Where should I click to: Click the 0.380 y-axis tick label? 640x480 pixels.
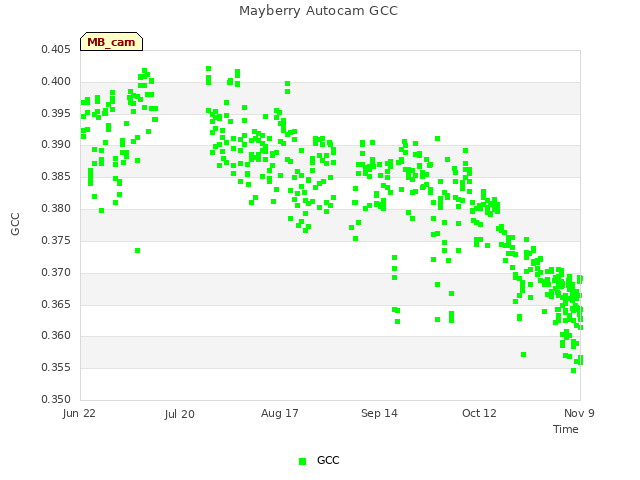point(56,209)
